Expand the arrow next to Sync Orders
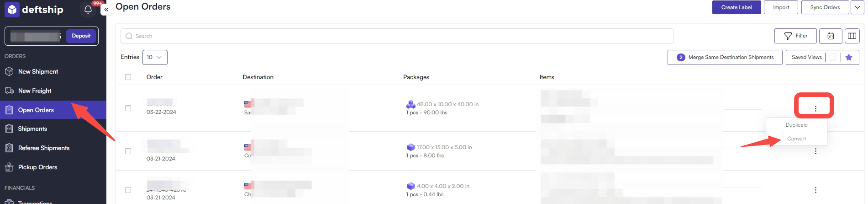Viewport: 868px width, 204px height. (857, 7)
